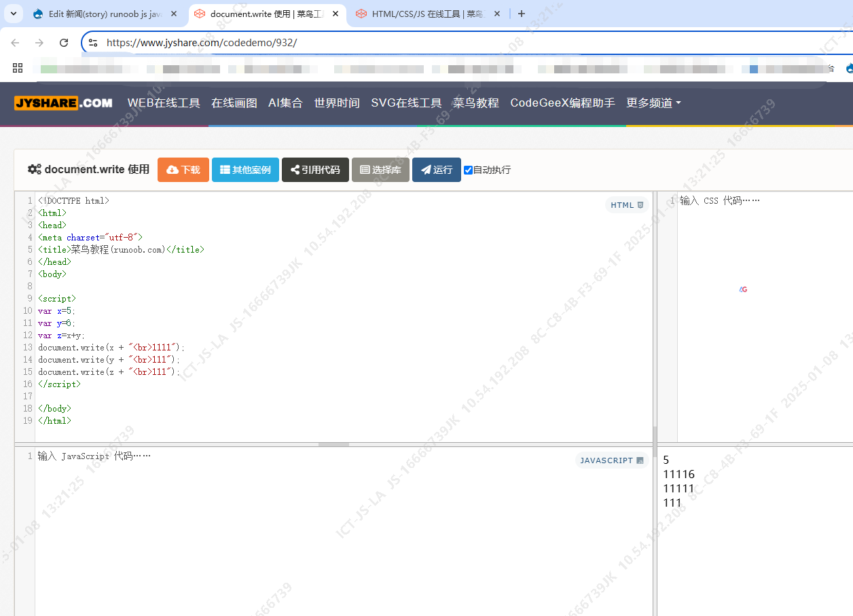Click the closing </body> tag line
Screen dimensions: 853x616
[54, 409]
